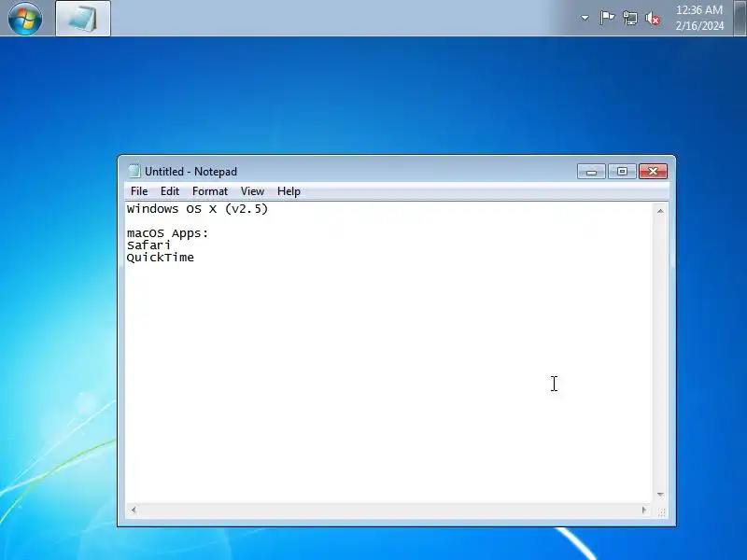Open the Format menu

point(209,191)
